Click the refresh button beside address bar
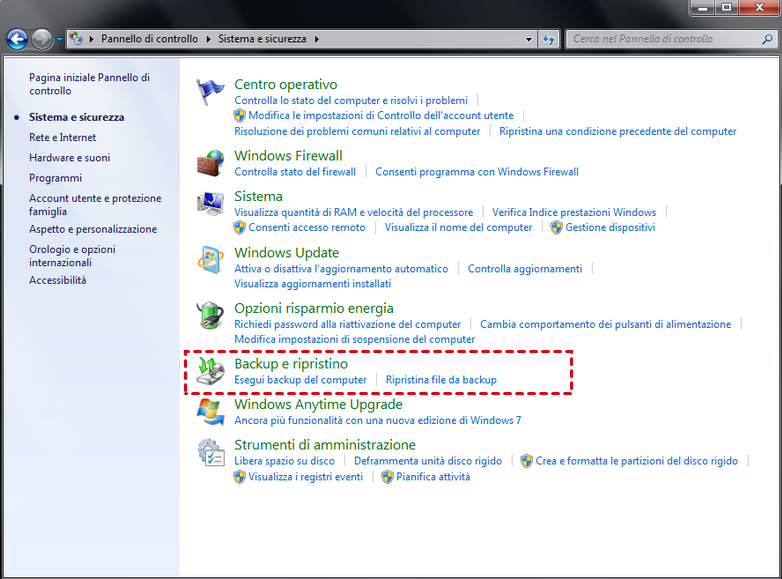The image size is (782, 579). 549,39
